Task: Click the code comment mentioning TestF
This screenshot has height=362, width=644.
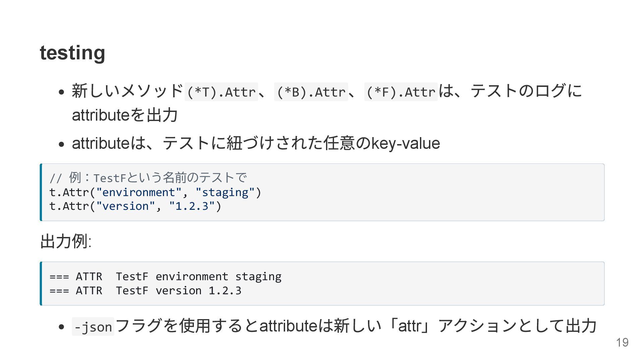Action: [x=148, y=178]
